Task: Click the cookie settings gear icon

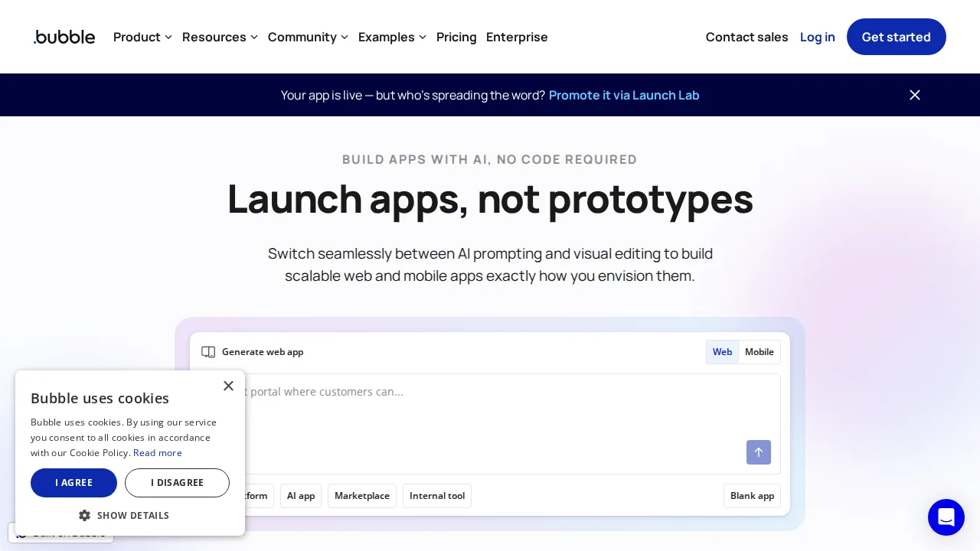Action: (x=85, y=516)
